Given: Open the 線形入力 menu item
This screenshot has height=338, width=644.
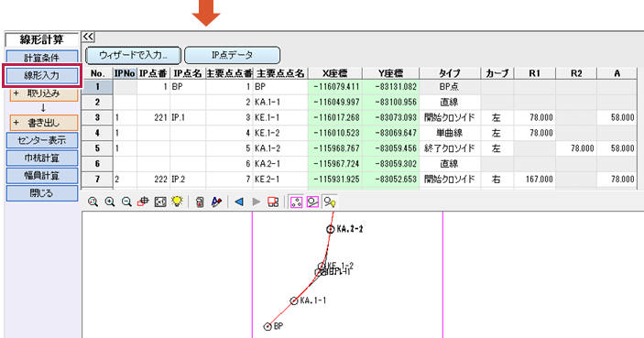Looking at the screenshot, I should click(x=42, y=75).
